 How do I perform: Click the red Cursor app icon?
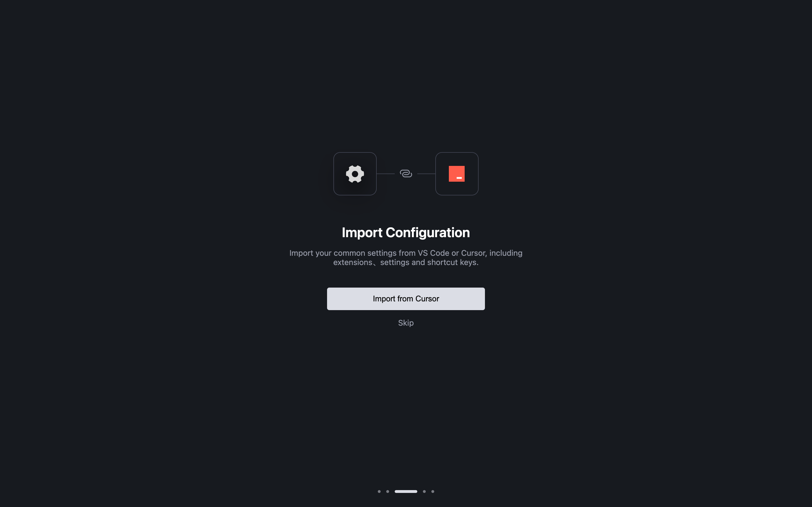point(456,174)
